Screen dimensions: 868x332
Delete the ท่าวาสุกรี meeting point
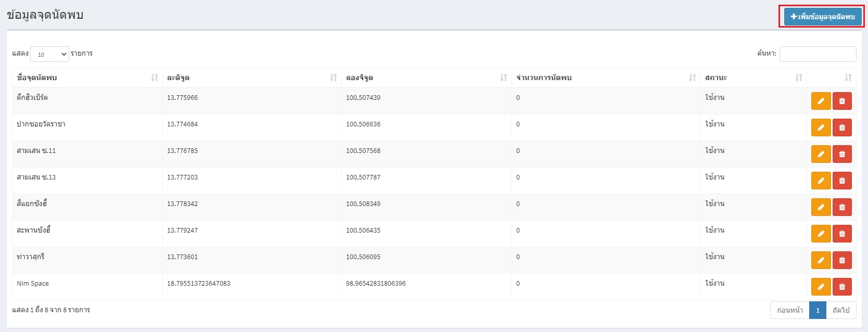point(842,260)
